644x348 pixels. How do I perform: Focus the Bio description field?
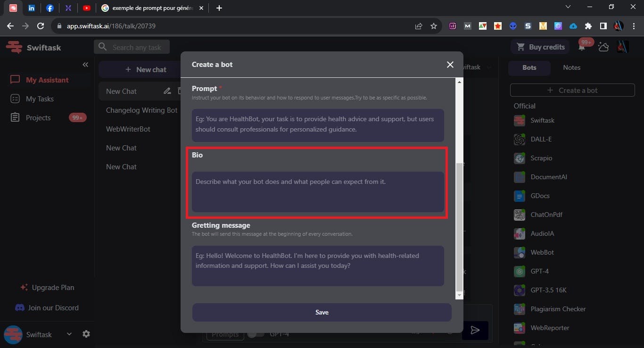point(318,191)
